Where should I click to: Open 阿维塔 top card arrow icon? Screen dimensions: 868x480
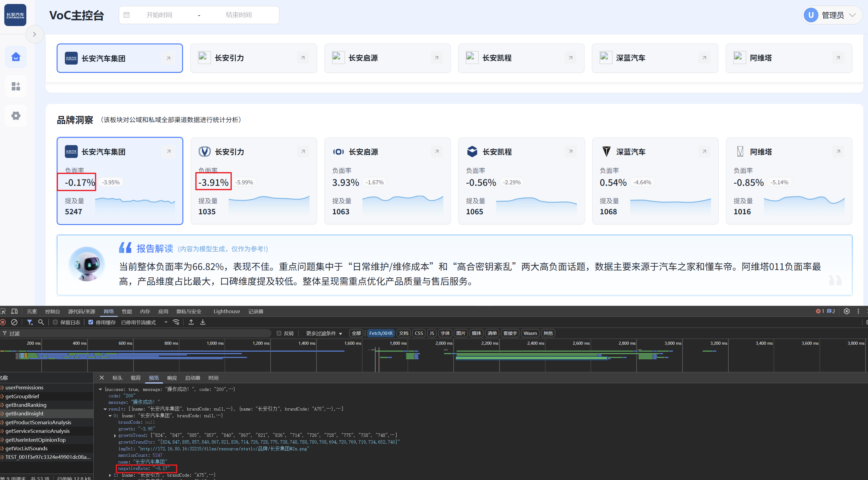(x=838, y=58)
